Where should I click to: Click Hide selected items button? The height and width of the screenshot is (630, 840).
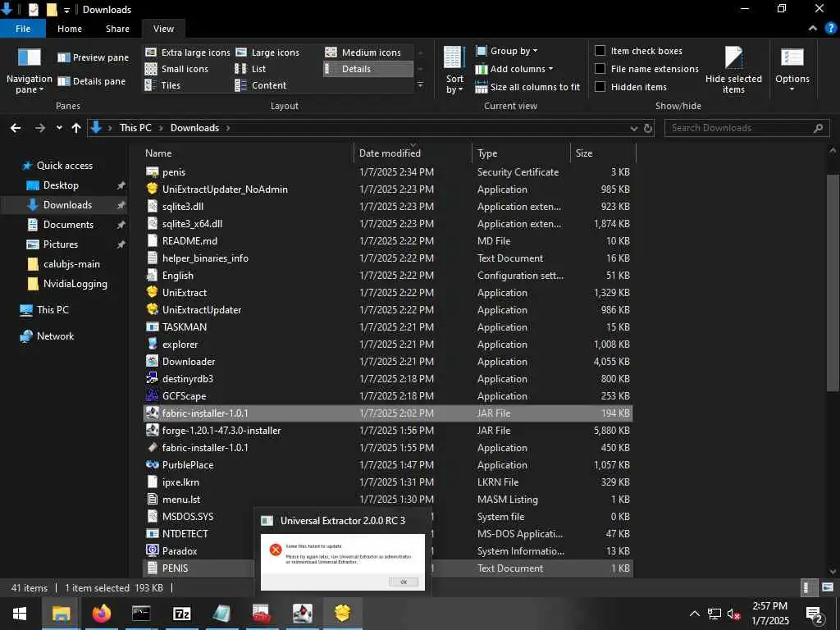pos(733,71)
